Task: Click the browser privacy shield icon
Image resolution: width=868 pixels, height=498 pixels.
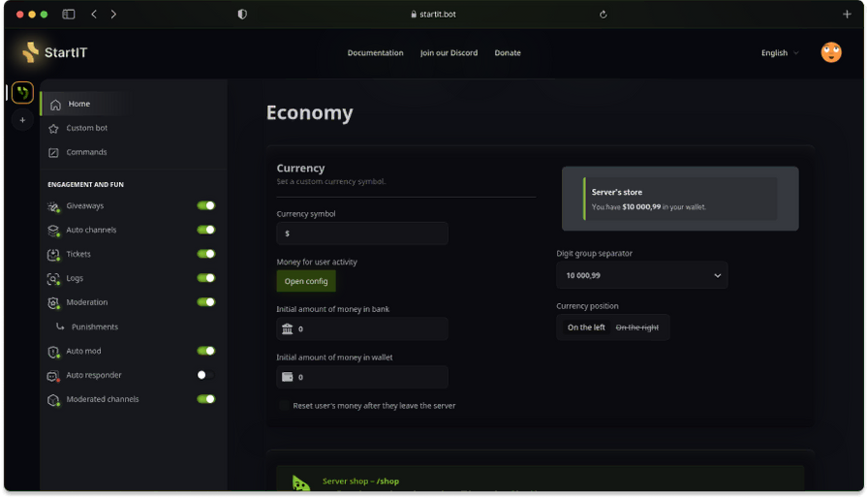Action: pos(242,15)
